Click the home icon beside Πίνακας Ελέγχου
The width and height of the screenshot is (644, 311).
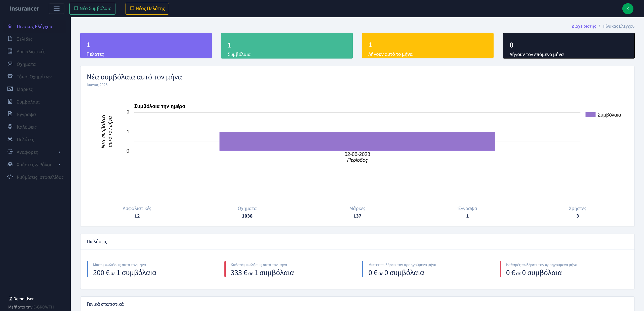[x=10, y=26]
